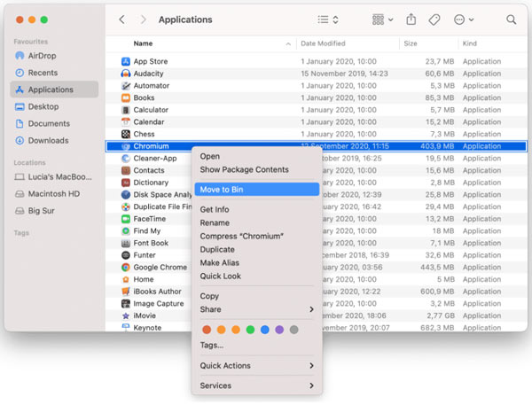Apply the purple tag color
Screen dimensions: 532x405
point(279,330)
